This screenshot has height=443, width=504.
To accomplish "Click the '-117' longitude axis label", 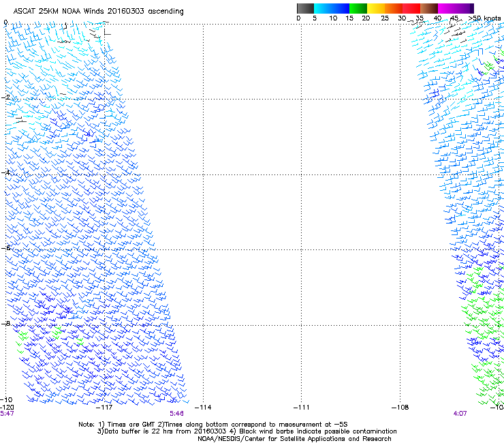I will (104, 408).
